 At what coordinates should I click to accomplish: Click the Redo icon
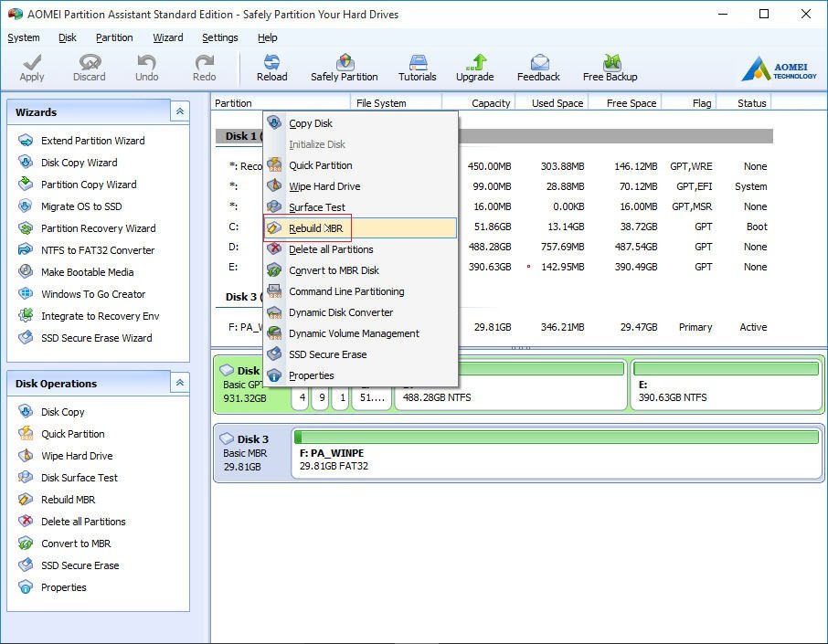(x=203, y=66)
